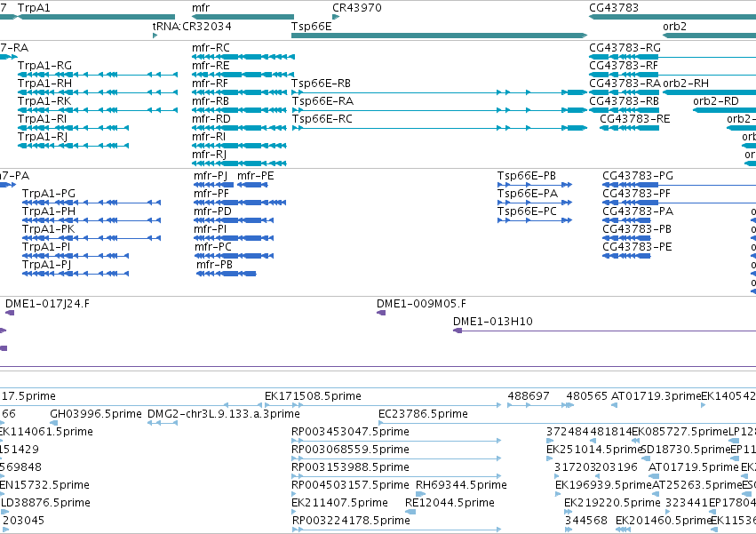Select protein mfr-PB
The height and width of the screenshot is (534, 756).
coord(215,265)
